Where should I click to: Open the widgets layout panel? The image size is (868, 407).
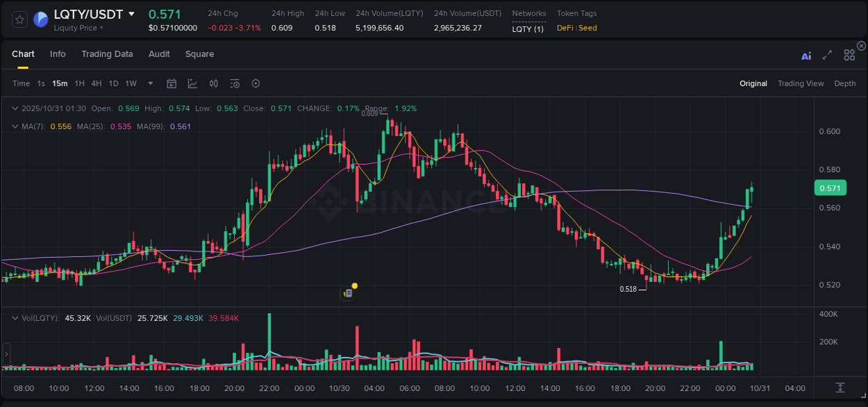(x=849, y=56)
